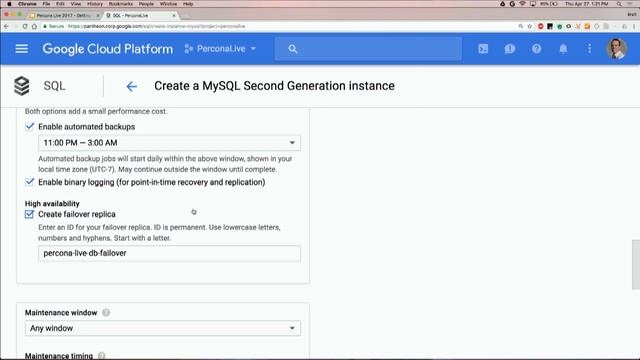640x360 pixels.
Task: Click the green round extension icon
Action: tap(559, 26)
